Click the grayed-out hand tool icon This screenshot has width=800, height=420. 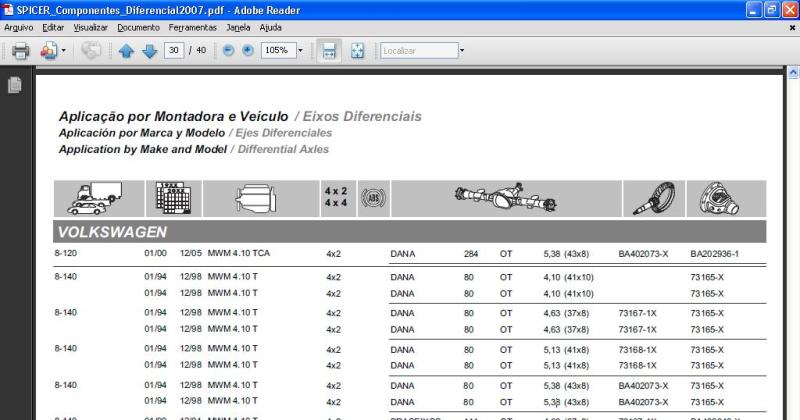(91, 51)
